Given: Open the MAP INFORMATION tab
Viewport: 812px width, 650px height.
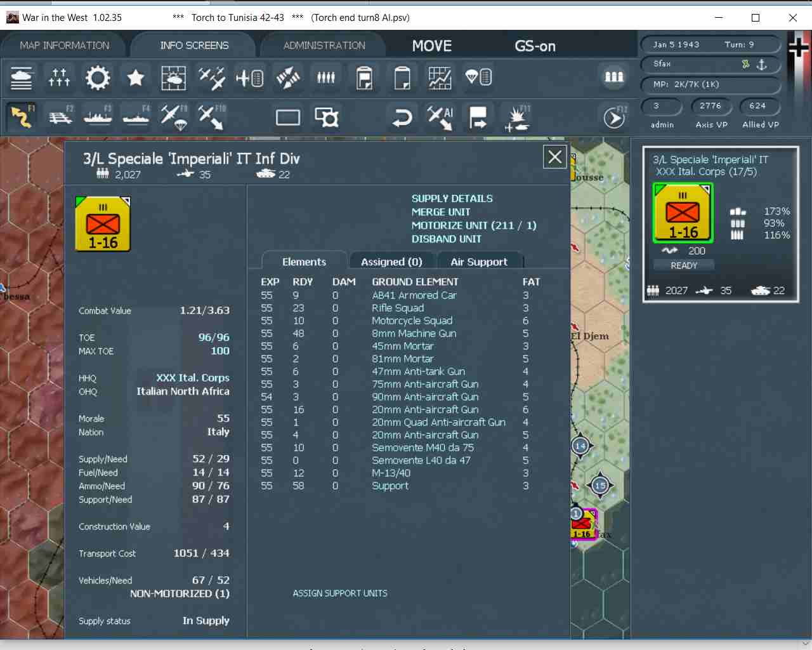Looking at the screenshot, I should click(x=64, y=46).
